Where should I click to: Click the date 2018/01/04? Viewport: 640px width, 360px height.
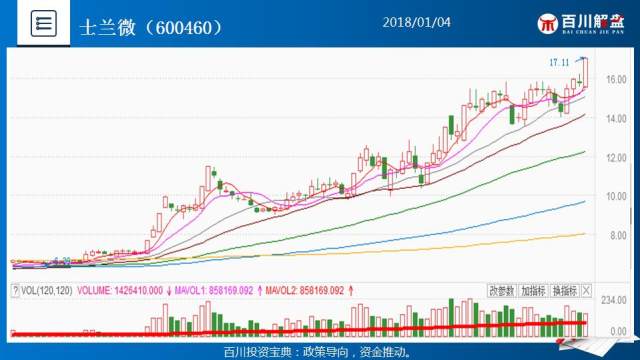[416, 22]
